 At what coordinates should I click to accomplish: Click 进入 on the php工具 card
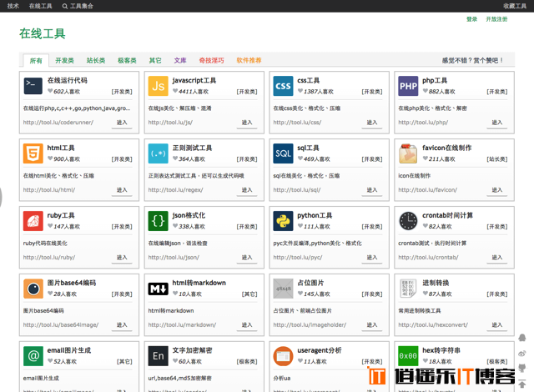(x=497, y=123)
